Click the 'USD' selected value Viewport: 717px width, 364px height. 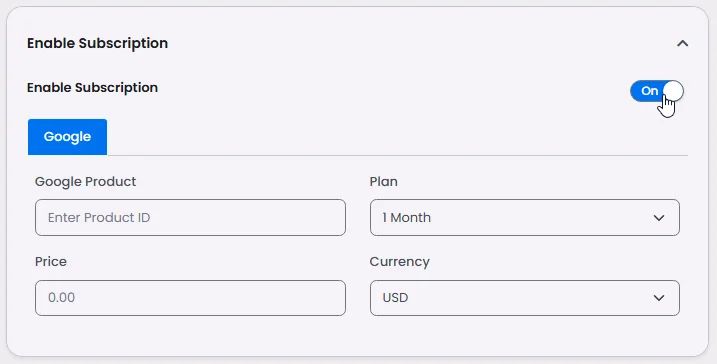click(x=395, y=298)
